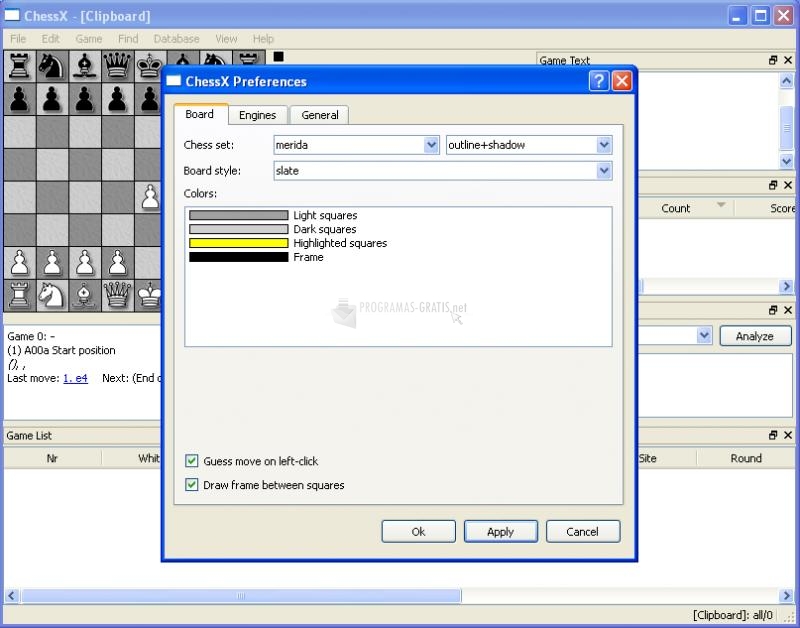Choose the Highlighted squares yellow swatch

click(x=238, y=243)
